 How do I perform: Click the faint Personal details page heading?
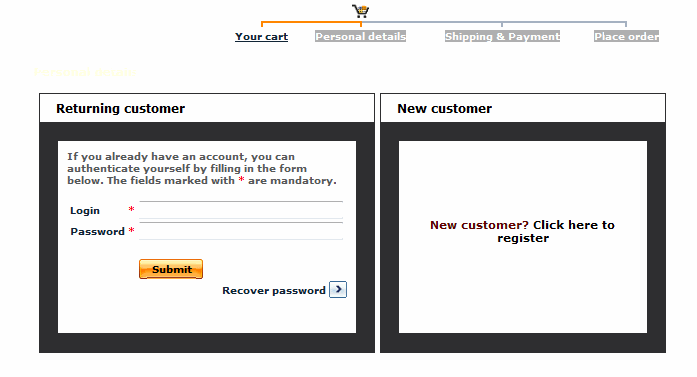pos(84,72)
